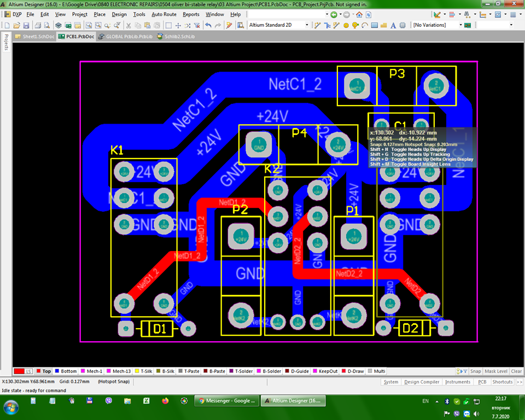
Task: Click the Cut scissors icon
Action: point(128,25)
